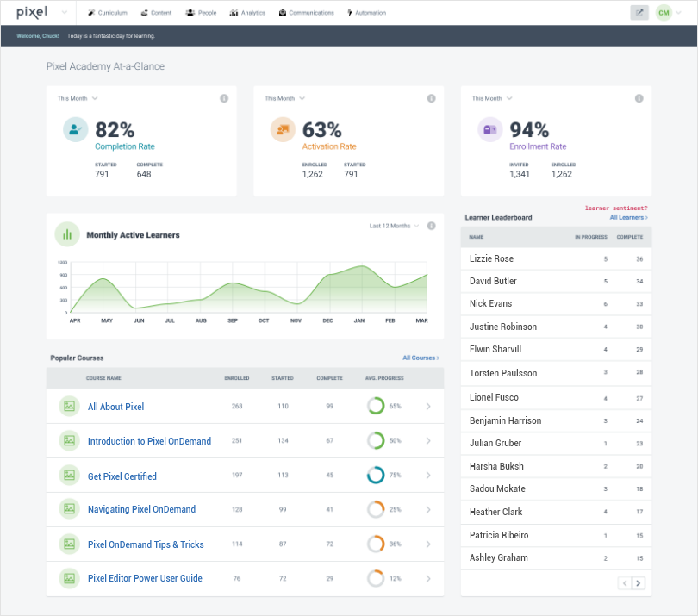Open Pixel OnDemand Tips & Tricks link
The image size is (698, 616).
pyautogui.click(x=146, y=544)
